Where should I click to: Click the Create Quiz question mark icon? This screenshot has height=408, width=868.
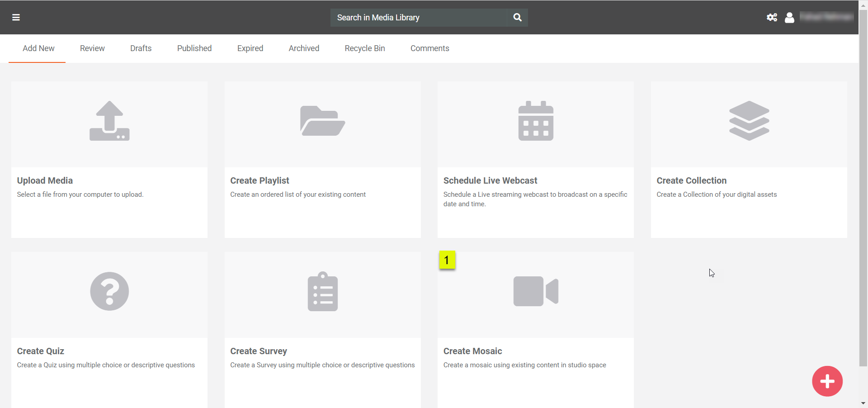tap(109, 291)
